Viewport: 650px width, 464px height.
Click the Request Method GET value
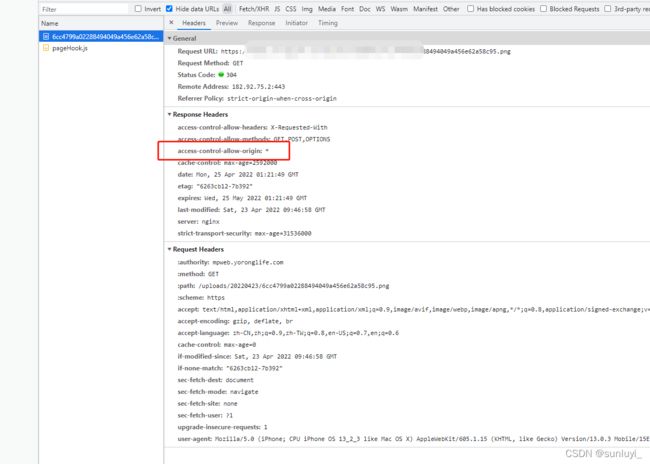pos(238,63)
